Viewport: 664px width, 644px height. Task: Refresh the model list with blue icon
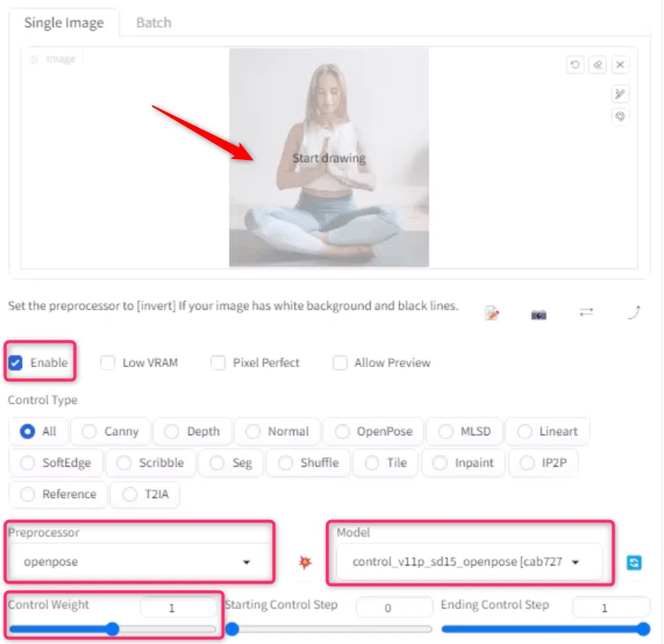[x=633, y=562]
